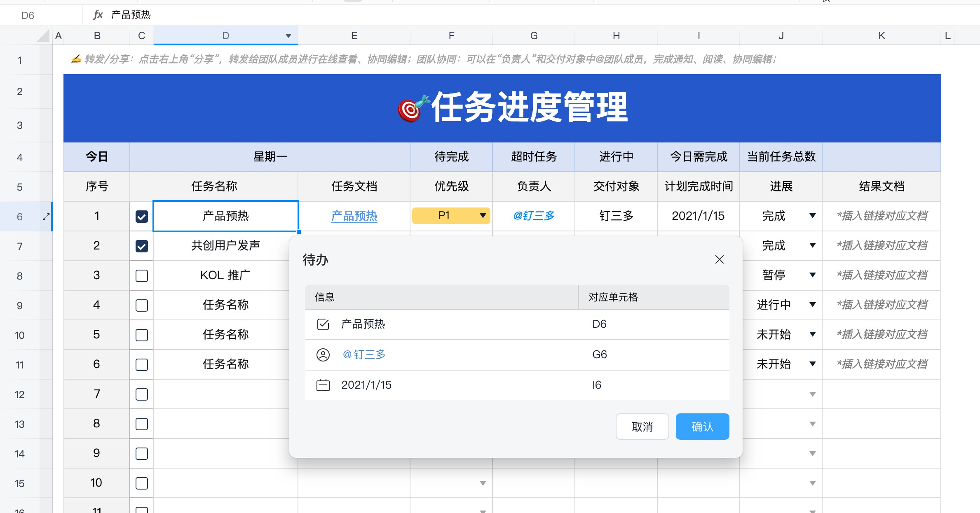Image resolution: width=980 pixels, height=513 pixels.
Task: Open the column D header dropdown arrow
Action: coord(288,35)
